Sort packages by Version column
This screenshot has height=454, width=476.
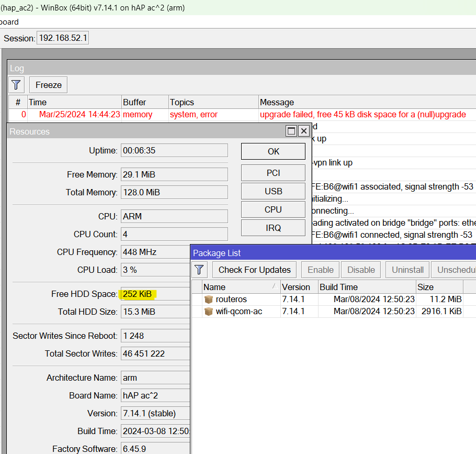[299, 287]
